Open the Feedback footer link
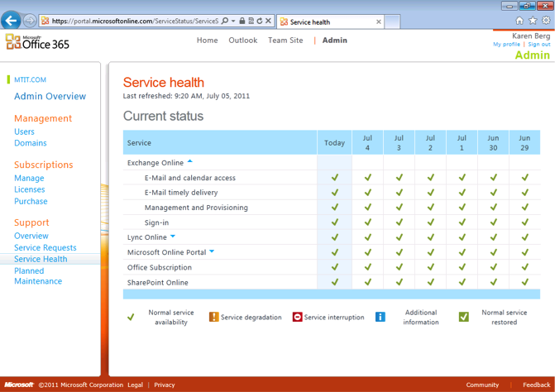Screen dimensions: 555x392 [x=537, y=385]
